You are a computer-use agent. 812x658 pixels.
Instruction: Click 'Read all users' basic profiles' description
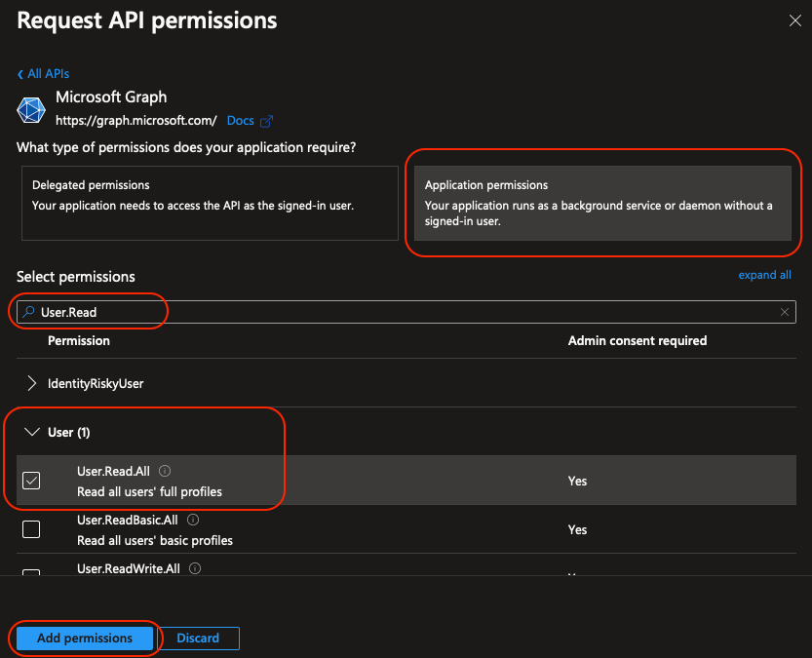[x=154, y=540]
